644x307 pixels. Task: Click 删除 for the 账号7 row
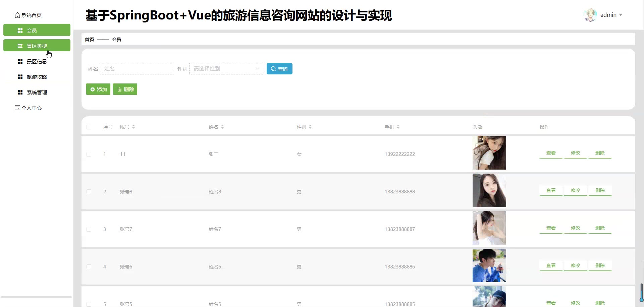tap(600, 228)
